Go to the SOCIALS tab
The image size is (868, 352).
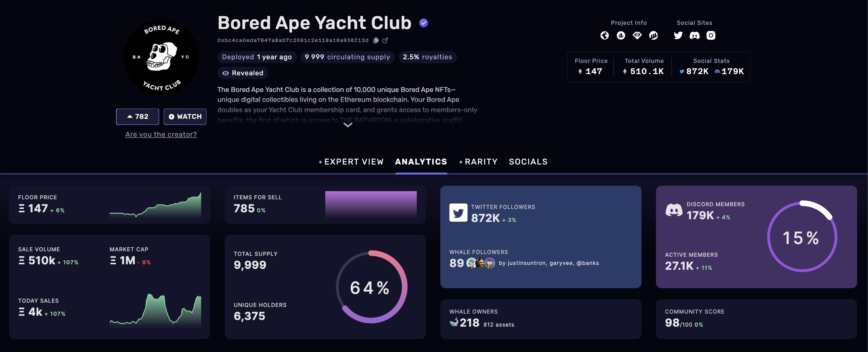tap(528, 162)
